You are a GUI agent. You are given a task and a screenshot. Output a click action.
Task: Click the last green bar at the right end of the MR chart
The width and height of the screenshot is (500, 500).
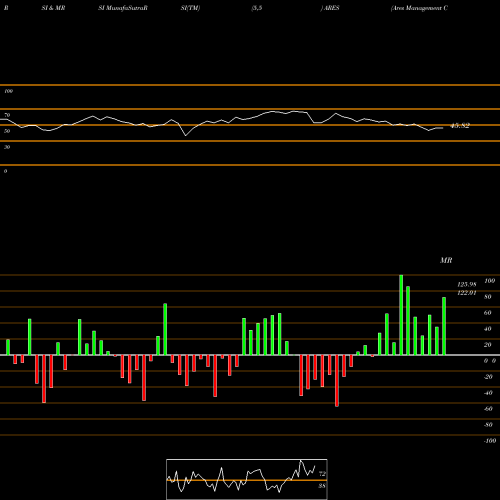(x=444, y=326)
